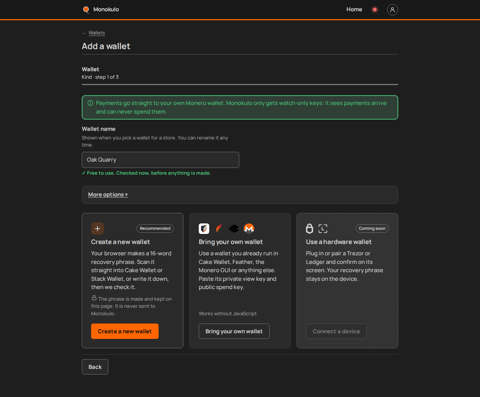Click the scan frame hardware icon
The width and height of the screenshot is (480, 397).
[323, 228]
